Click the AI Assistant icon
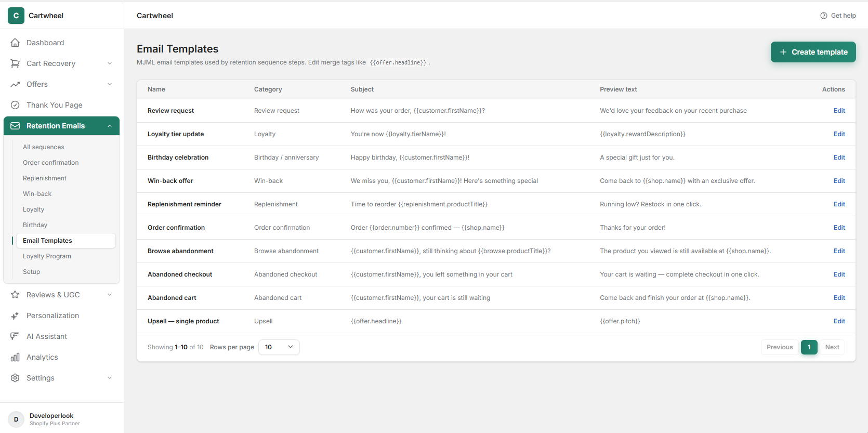 [15, 336]
